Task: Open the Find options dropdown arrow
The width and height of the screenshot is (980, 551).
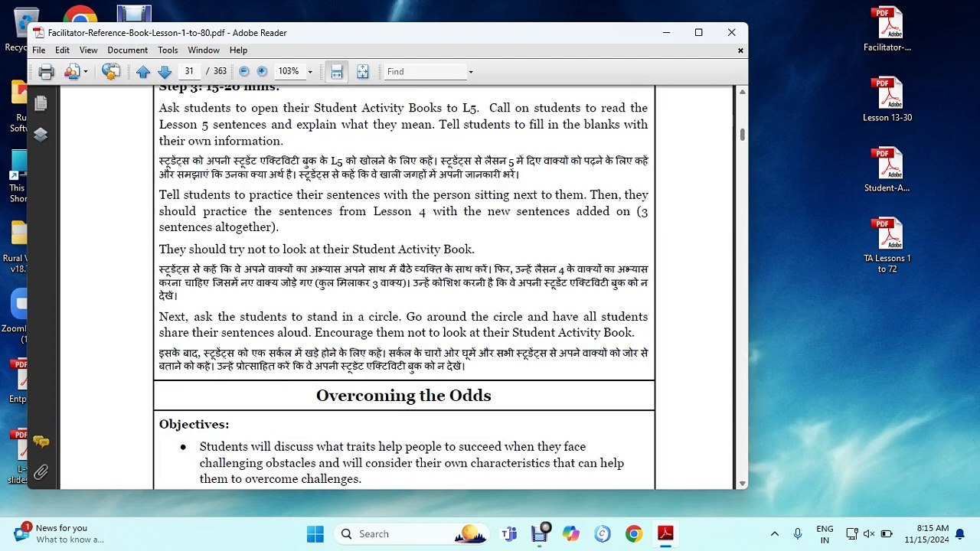Action: (471, 72)
